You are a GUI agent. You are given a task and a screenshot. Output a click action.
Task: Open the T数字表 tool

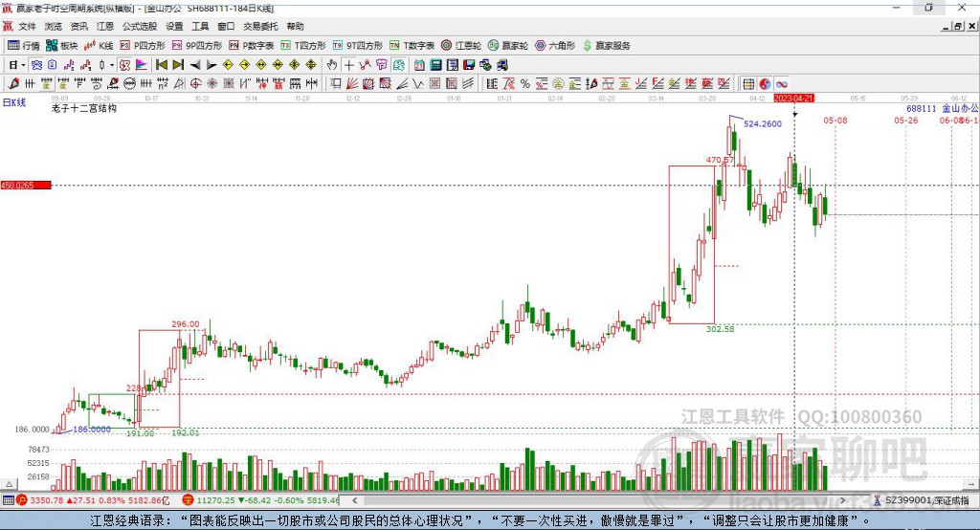tap(412, 46)
